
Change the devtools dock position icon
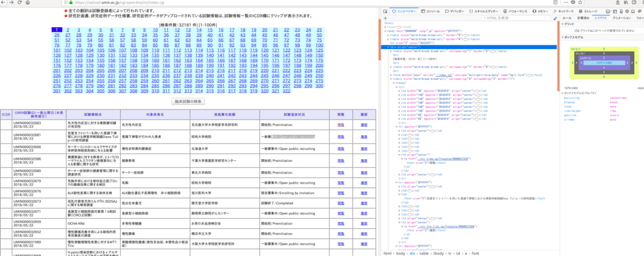click(x=633, y=11)
